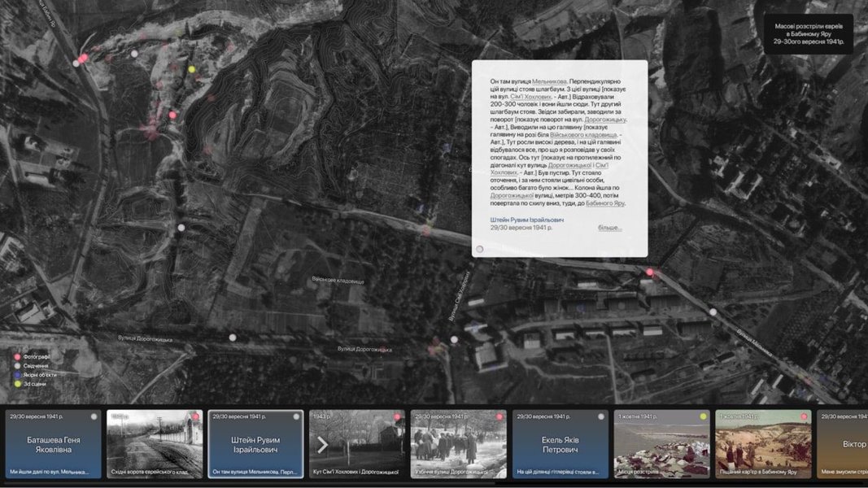868x488 pixels.
Task: Open the Бабиного Яру link in popup text
Action: [x=604, y=203]
